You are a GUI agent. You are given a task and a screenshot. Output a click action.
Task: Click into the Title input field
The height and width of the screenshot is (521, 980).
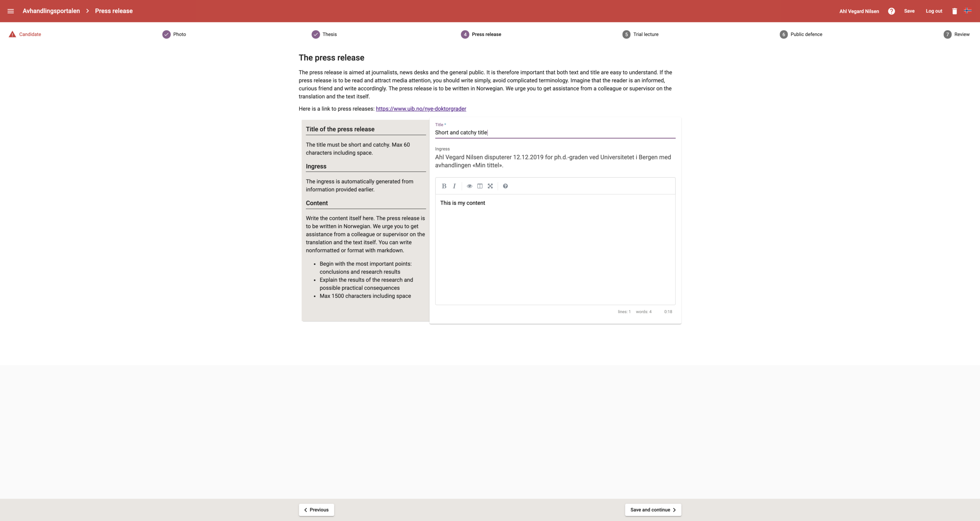(x=555, y=133)
